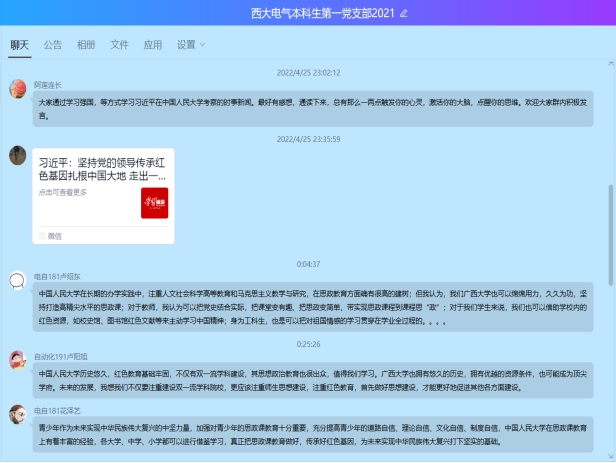Open profile avatar of 自动化191卢阳旭
Viewport: 616px width, 463px height.
(x=18, y=360)
